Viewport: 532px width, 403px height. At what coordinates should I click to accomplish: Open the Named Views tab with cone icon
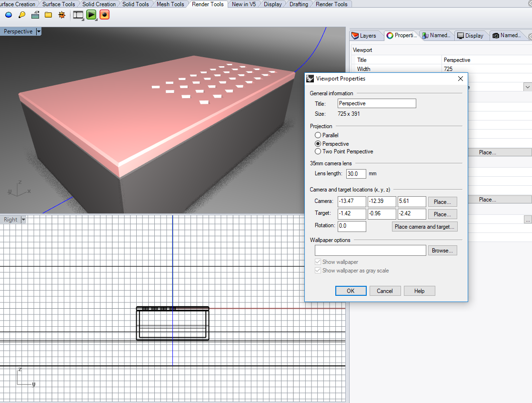coord(436,35)
